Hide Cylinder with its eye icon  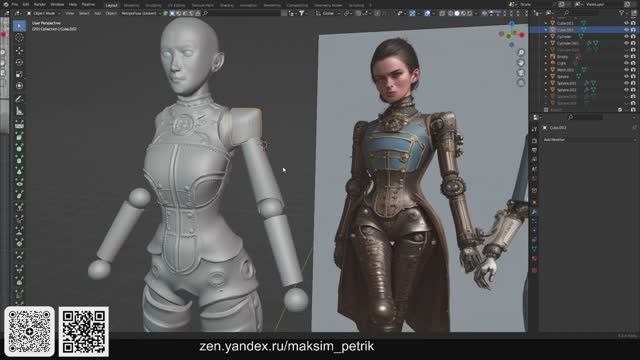pos(626,36)
